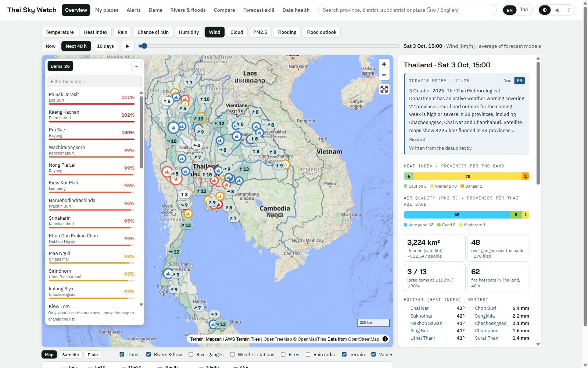This screenshot has height=368, width=588.
Task: Uncheck the Rivers & flow checkbox
Action: pos(148,354)
